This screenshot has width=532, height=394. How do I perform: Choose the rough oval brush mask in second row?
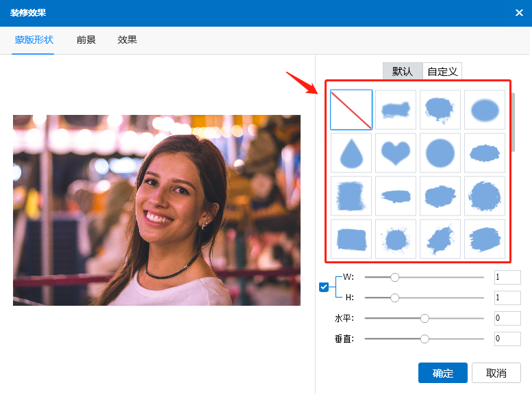[485, 153]
